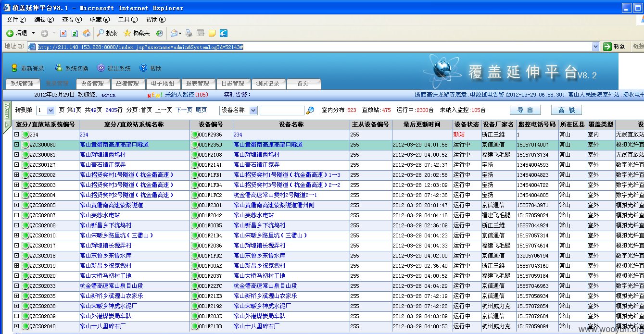Click the page icon in address bar
The height and width of the screenshot is (334, 644).
[32, 47]
